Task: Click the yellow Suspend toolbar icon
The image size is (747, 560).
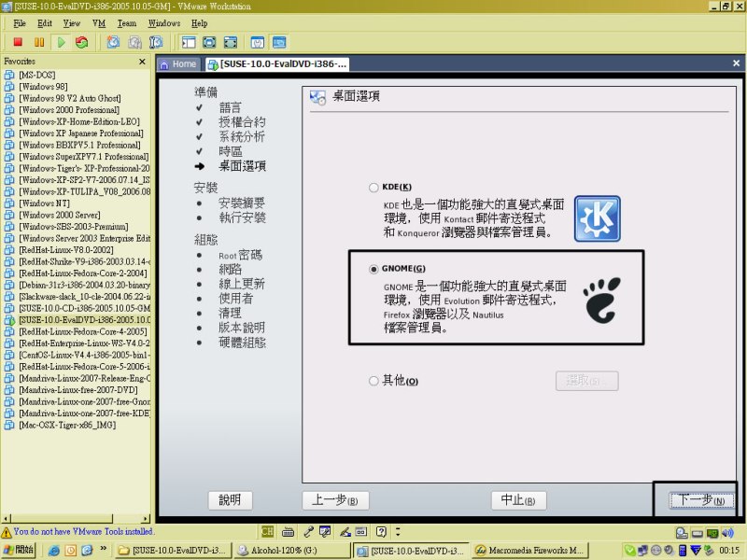Action: tap(39, 42)
